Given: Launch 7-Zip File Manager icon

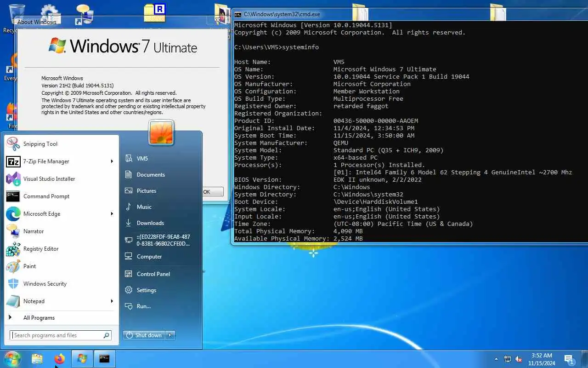Looking at the screenshot, I should pos(13,161).
